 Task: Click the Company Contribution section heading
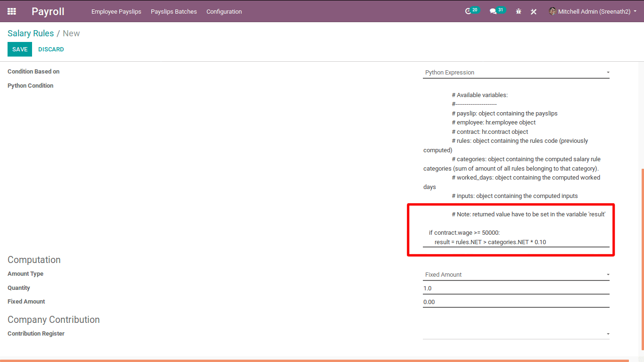(x=54, y=320)
